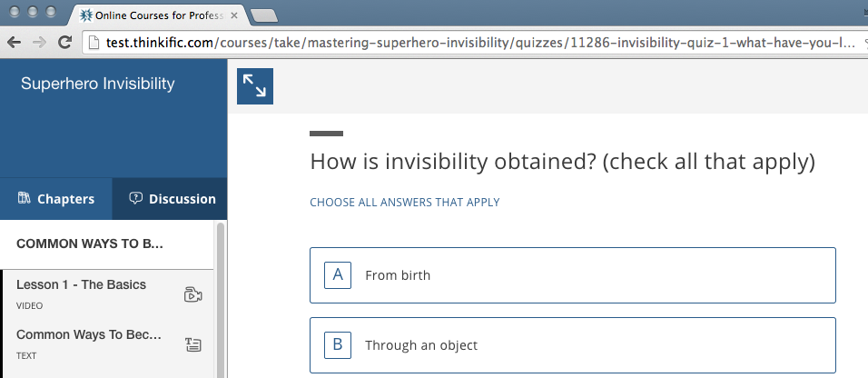
Task: Click the Discussion speech bubble icon
Action: pyautogui.click(x=135, y=198)
